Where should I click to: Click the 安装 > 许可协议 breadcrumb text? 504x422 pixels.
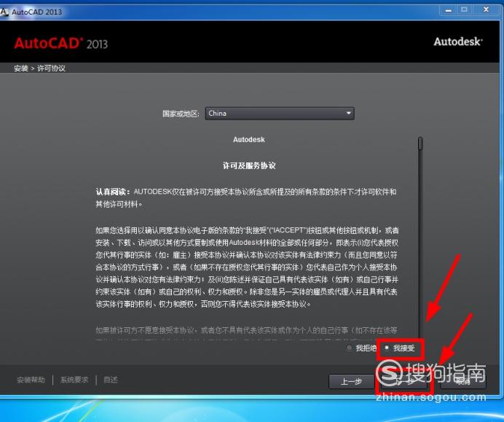39,69
